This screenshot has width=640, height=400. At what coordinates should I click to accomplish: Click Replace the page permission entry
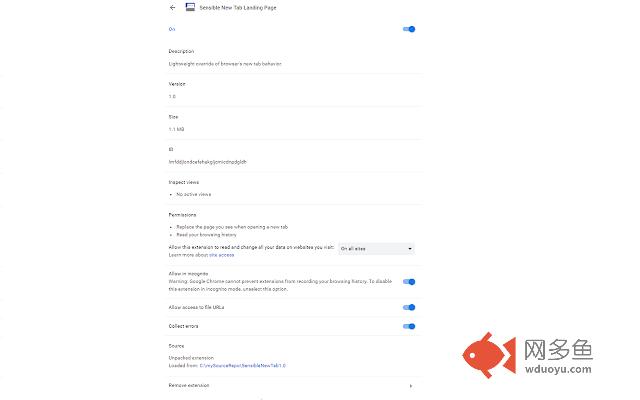tap(232, 227)
